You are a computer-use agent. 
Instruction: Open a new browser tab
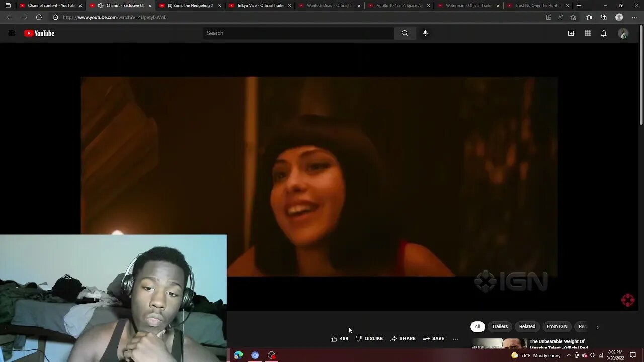click(579, 6)
